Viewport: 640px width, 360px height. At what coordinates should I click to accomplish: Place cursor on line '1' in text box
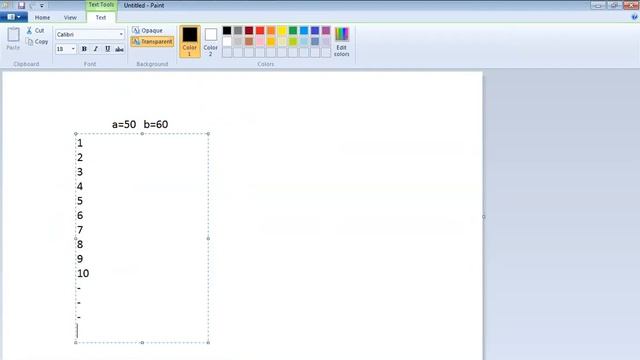[x=80, y=143]
